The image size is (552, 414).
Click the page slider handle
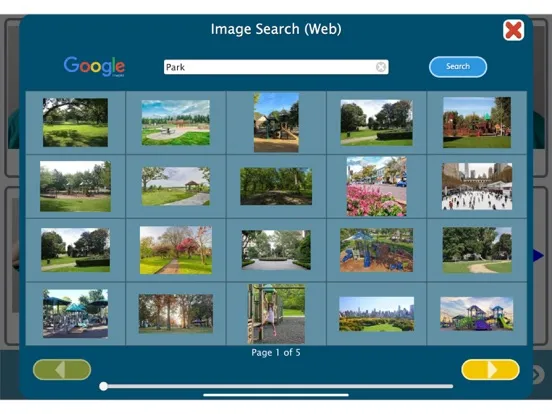pos(104,386)
